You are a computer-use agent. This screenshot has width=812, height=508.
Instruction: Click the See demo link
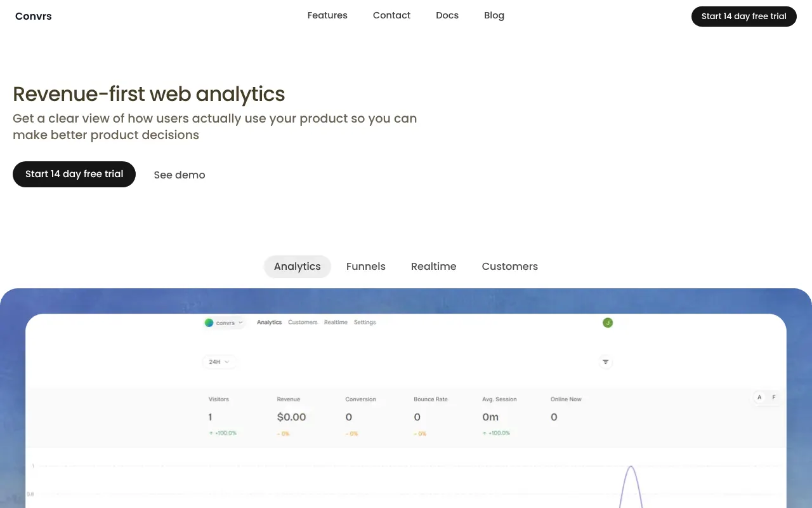[x=180, y=175]
